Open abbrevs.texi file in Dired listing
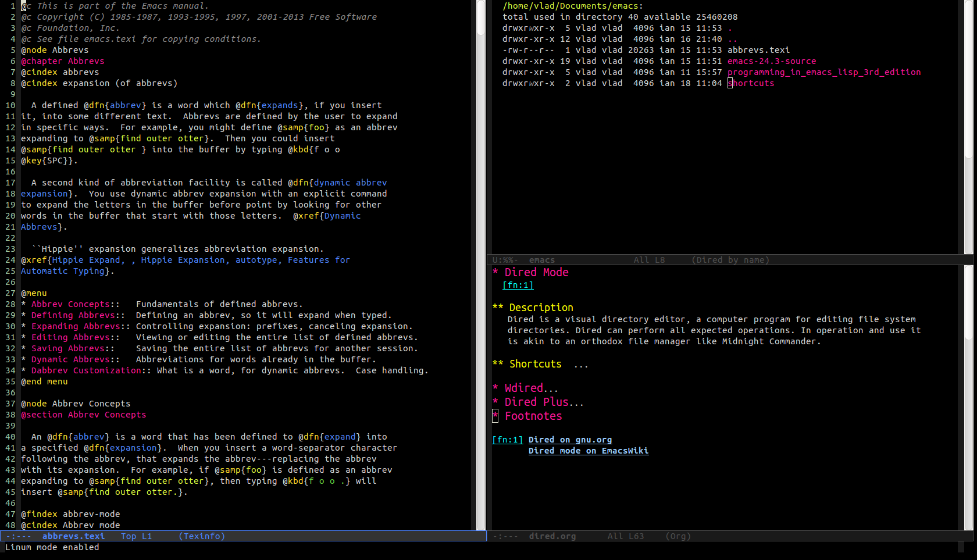The width and height of the screenshot is (977, 560). [758, 50]
